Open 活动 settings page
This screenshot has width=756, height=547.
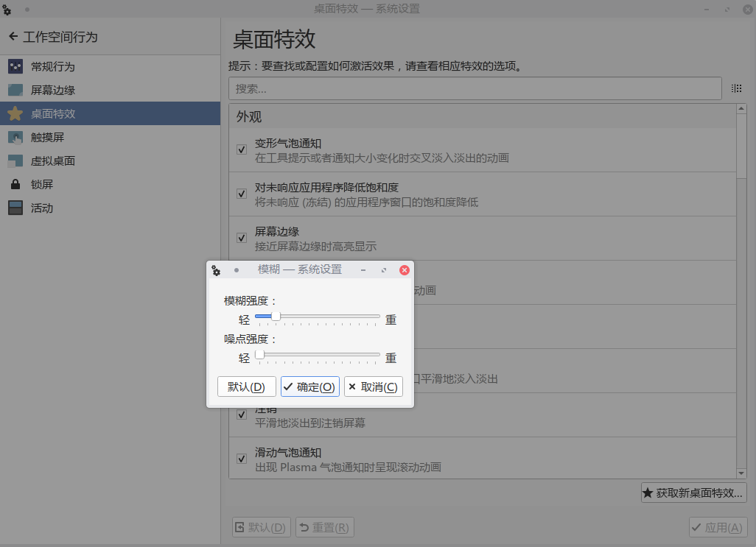coord(110,208)
